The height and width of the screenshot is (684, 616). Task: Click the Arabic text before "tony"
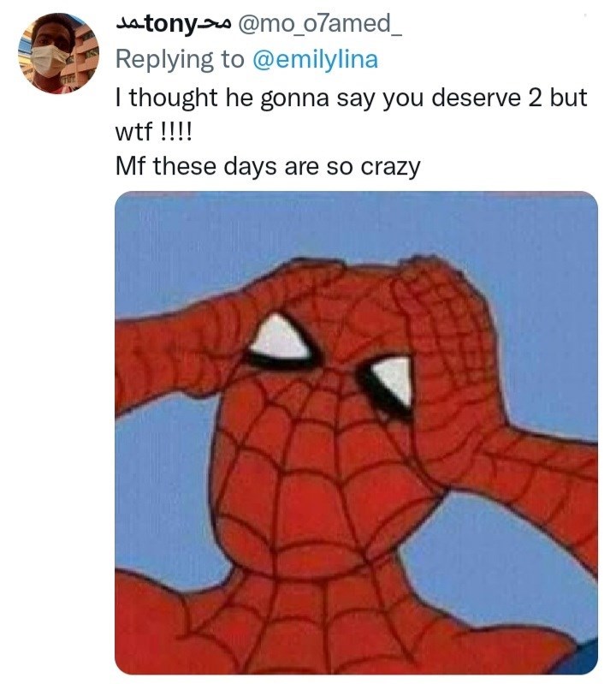tap(129, 27)
